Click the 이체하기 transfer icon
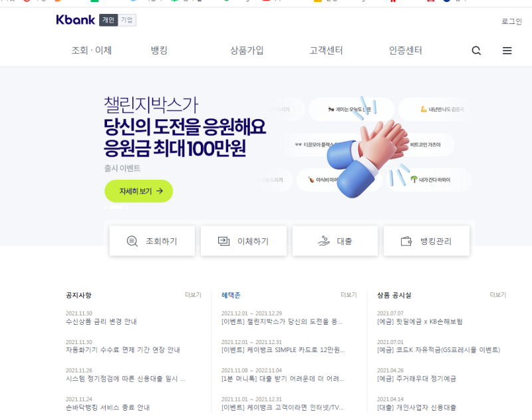The image size is (532, 420). pos(223,241)
